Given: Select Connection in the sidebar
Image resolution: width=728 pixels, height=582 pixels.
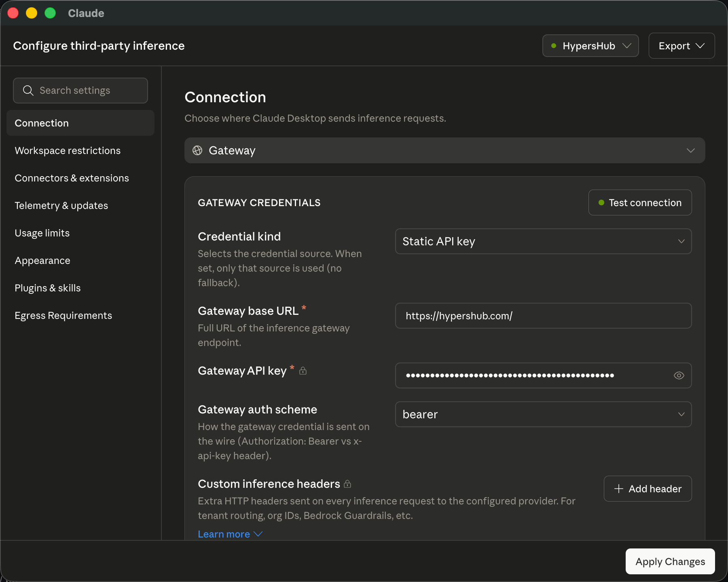Looking at the screenshot, I should pyautogui.click(x=80, y=123).
